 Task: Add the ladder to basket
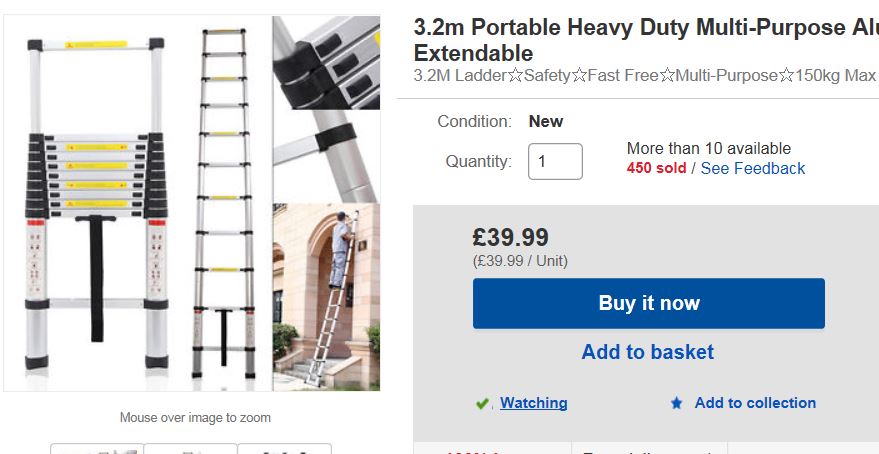648,352
